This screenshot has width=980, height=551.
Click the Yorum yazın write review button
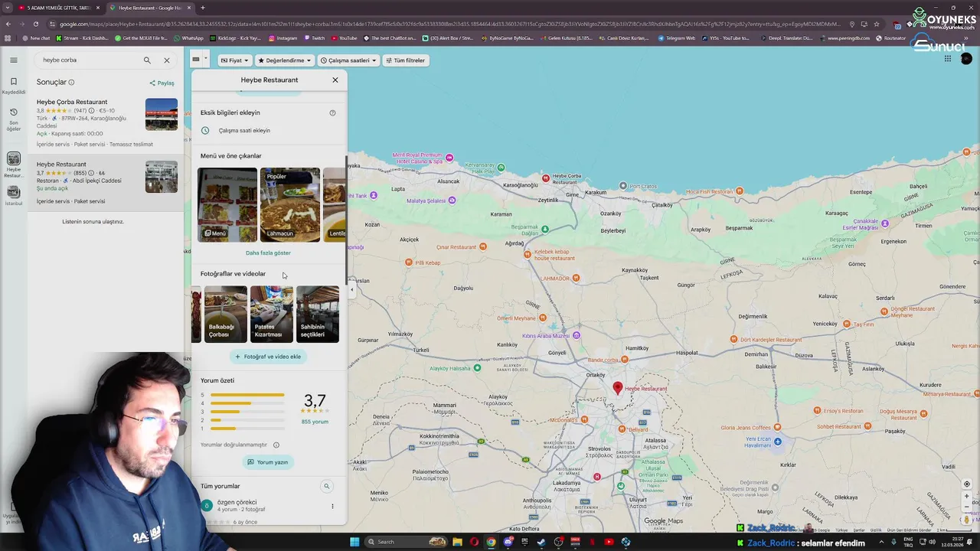pos(267,462)
